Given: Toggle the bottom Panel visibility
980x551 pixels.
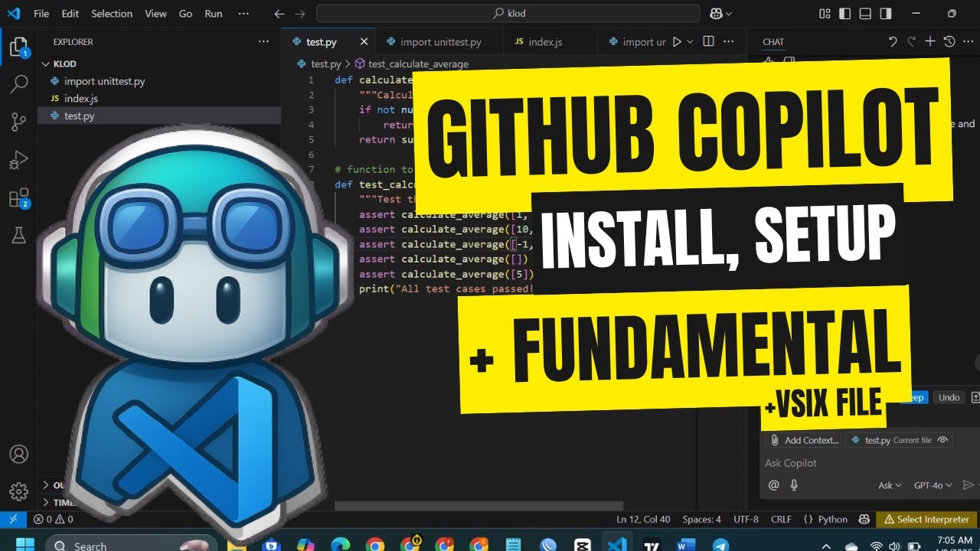Looking at the screenshot, I should pyautogui.click(x=865, y=14).
